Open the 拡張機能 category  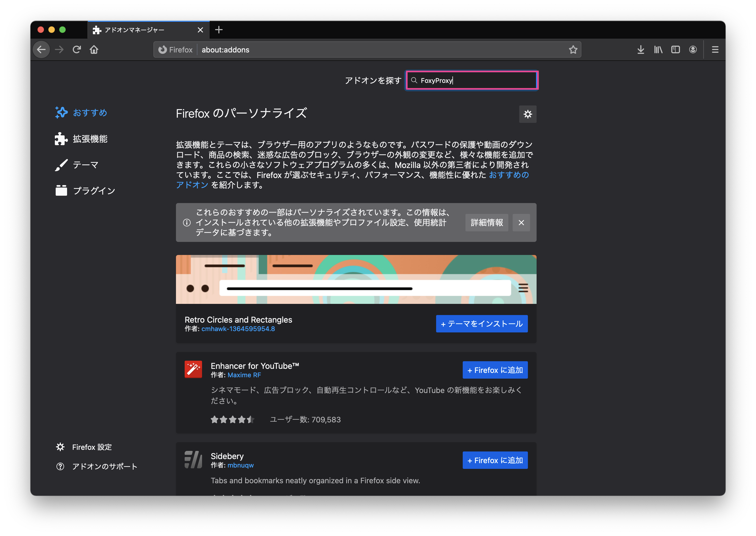[x=81, y=139]
